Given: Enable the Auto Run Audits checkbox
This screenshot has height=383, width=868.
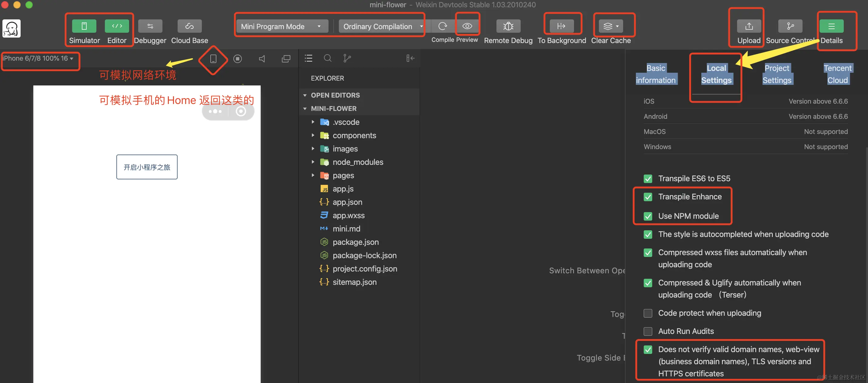Looking at the screenshot, I should [x=648, y=331].
